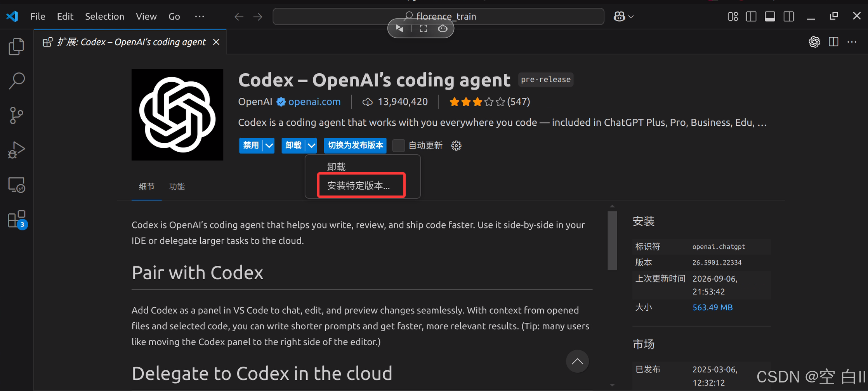Go forward with the right arrow

[258, 17]
